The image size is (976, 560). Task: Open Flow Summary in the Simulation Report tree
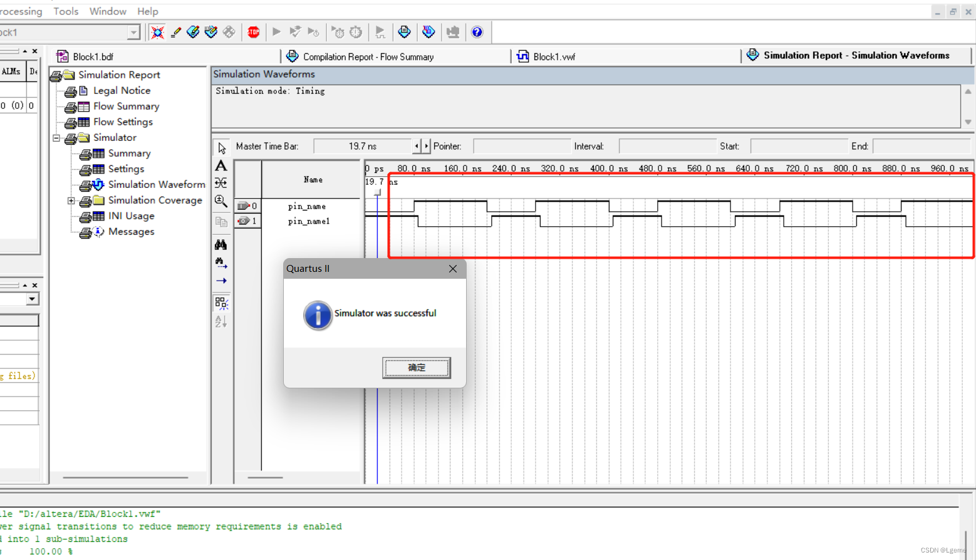(125, 106)
